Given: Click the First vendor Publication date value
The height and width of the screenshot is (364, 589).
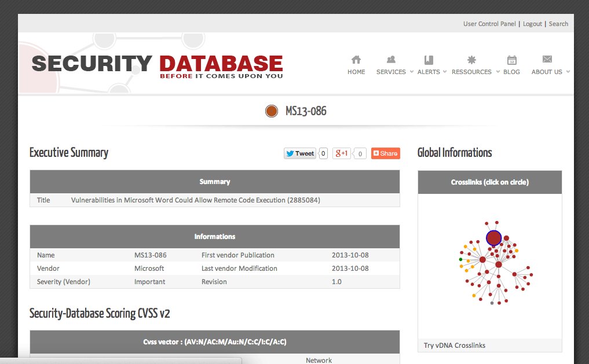Looking at the screenshot, I should [350, 255].
